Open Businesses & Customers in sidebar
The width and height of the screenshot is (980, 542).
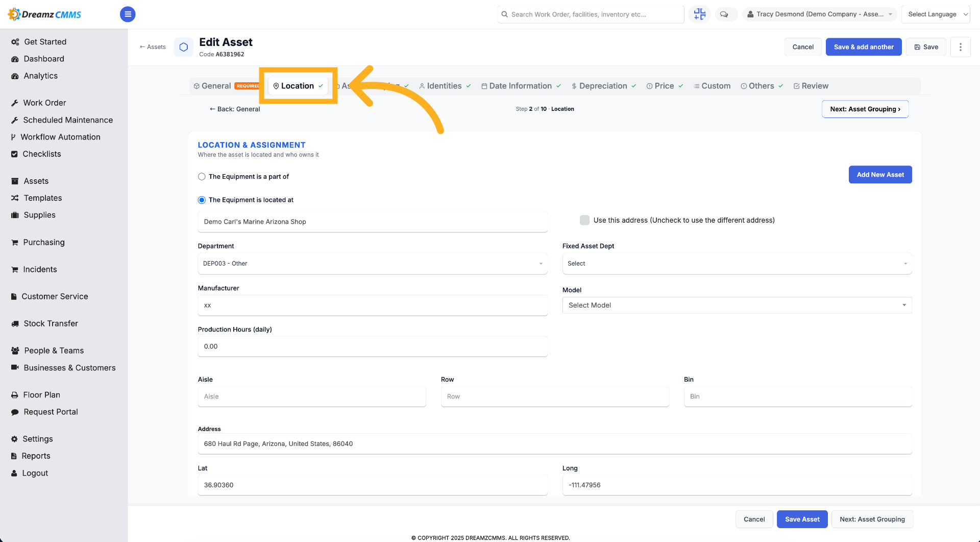[x=63, y=368]
